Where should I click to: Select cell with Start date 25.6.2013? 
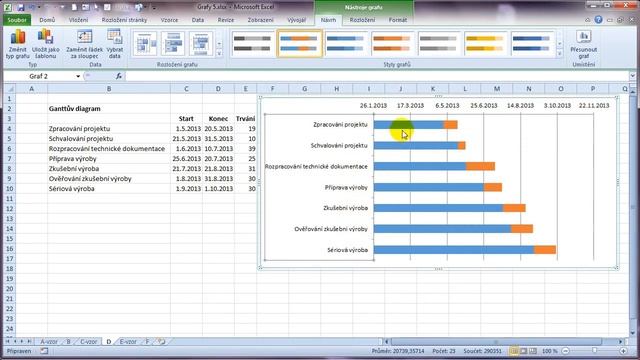186,159
